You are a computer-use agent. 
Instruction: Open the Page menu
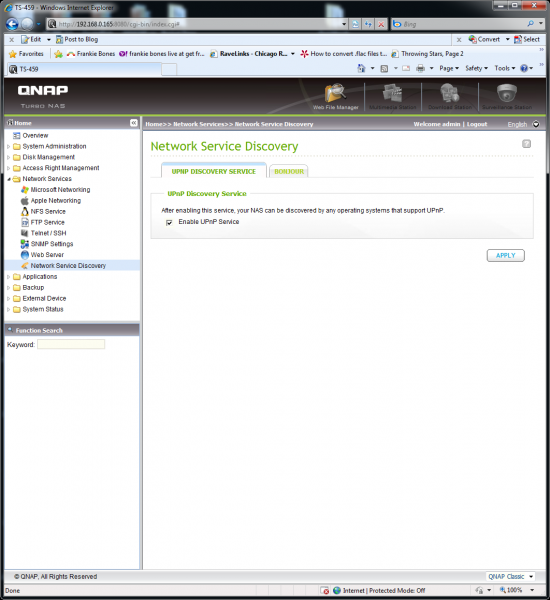pos(449,68)
